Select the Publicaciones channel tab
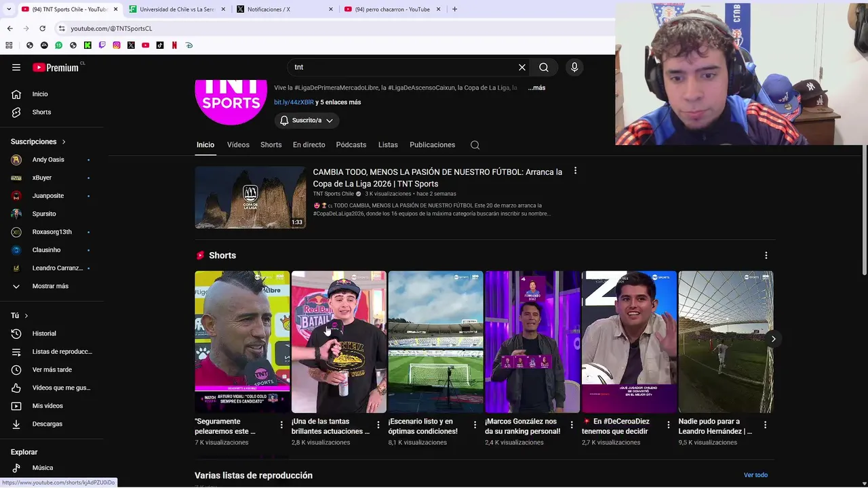 point(432,145)
